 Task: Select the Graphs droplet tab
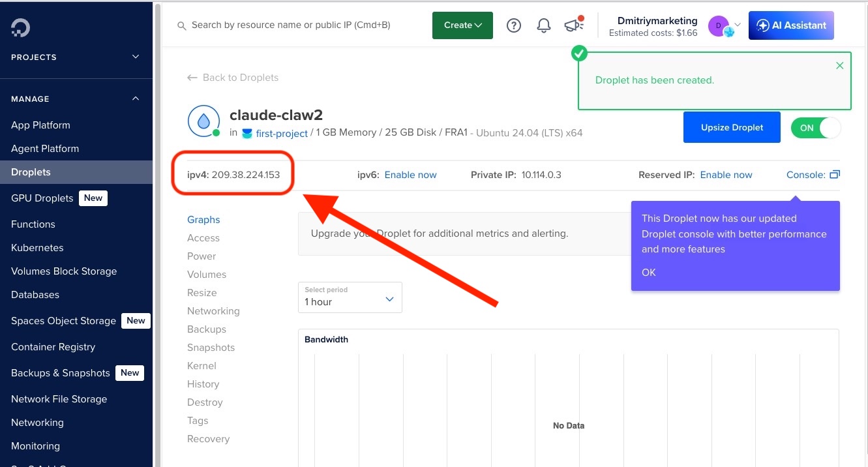[203, 220]
